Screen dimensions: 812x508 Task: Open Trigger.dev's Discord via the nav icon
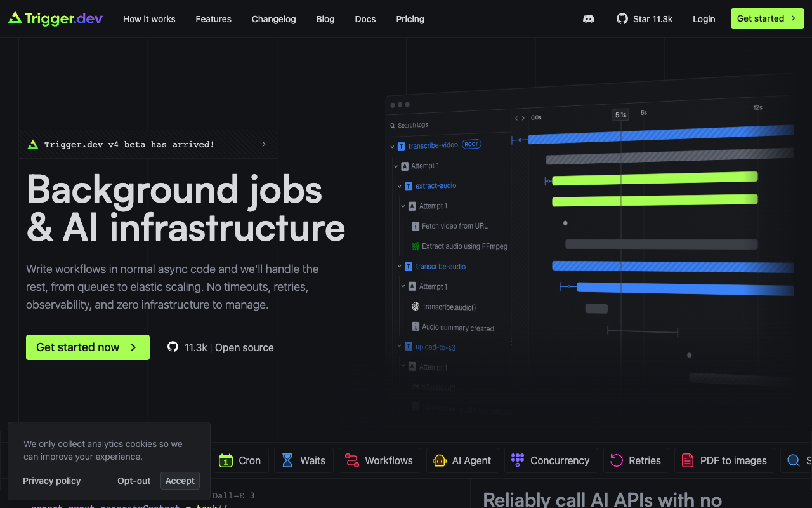click(589, 19)
